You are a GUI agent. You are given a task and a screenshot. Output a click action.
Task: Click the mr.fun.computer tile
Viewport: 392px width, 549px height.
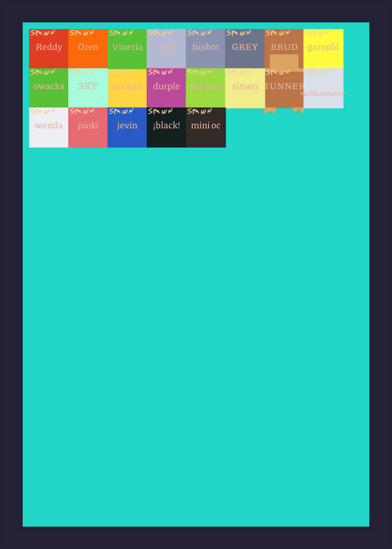pos(323,88)
